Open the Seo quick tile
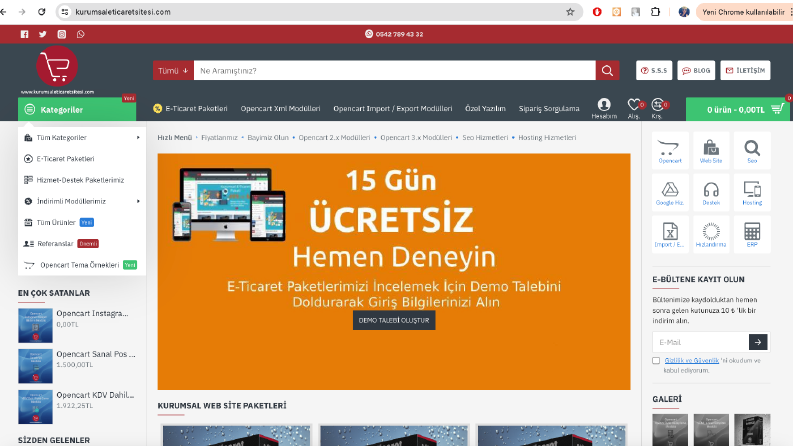Image resolution: width=793 pixels, height=446 pixels. pyautogui.click(x=752, y=151)
